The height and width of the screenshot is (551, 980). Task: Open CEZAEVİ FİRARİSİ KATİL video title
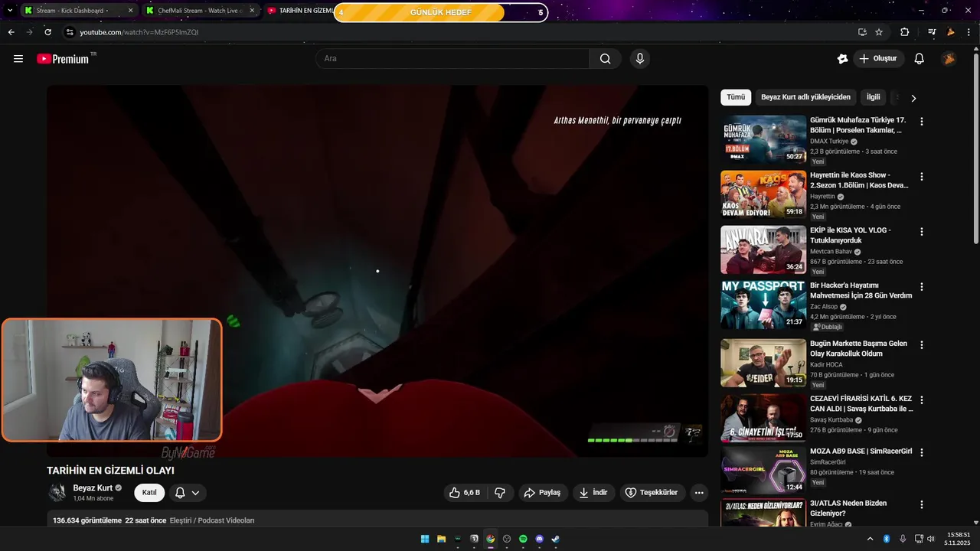tap(861, 404)
